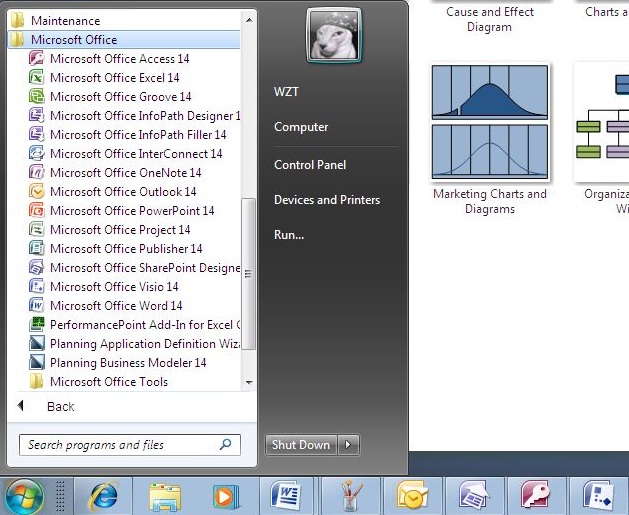Open Internet Explorer from the taskbar

click(103, 495)
